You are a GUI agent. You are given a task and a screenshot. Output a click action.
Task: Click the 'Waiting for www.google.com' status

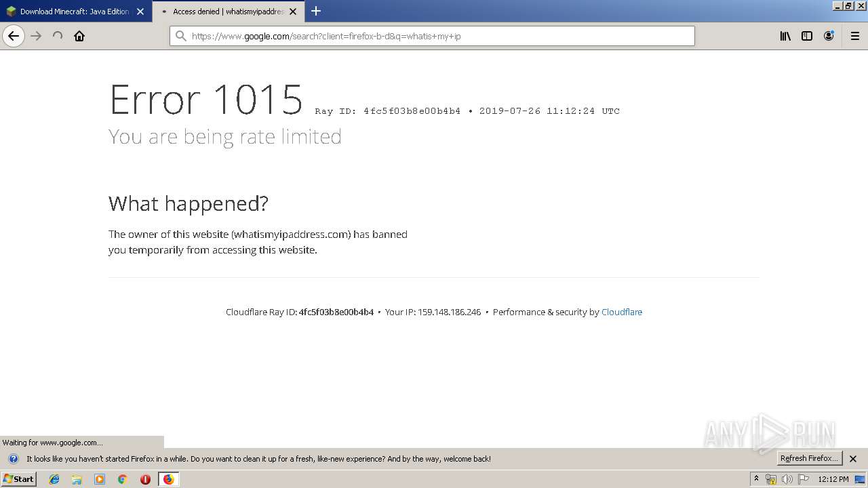click(x=53, y=443)
